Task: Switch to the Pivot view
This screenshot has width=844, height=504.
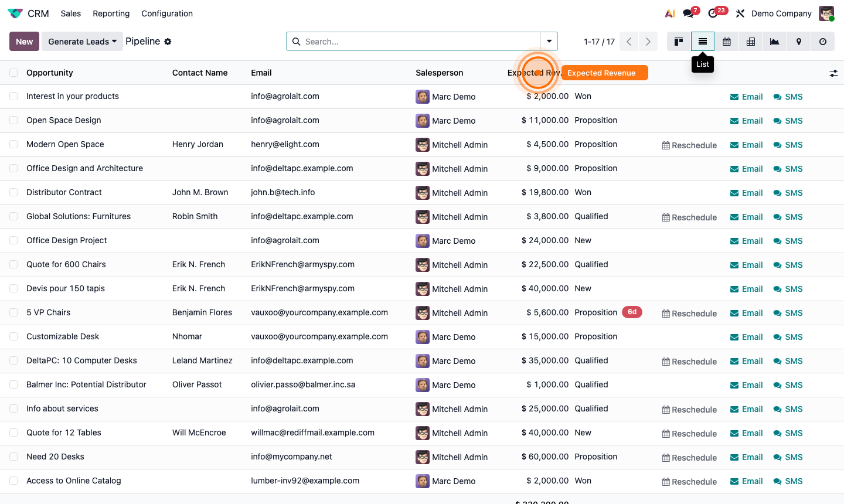Action: [751, 42]
